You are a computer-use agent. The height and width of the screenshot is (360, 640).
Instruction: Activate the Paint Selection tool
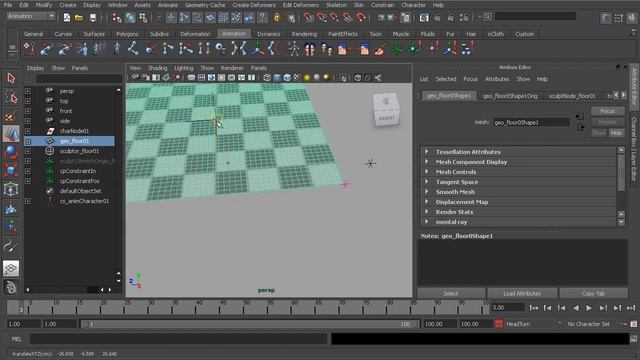click(x=11, y=116)
